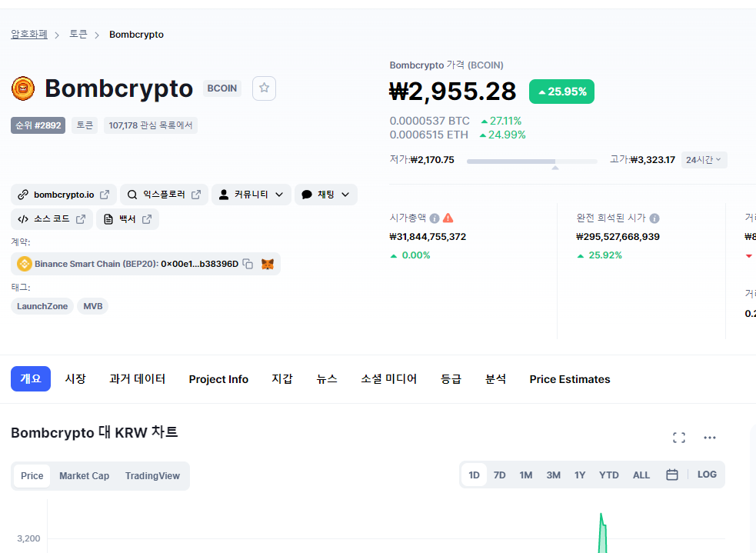Screen dimensions: 756x553
Task: Click the code brackets icon in 소스 코드
Action: pos(22,219)
